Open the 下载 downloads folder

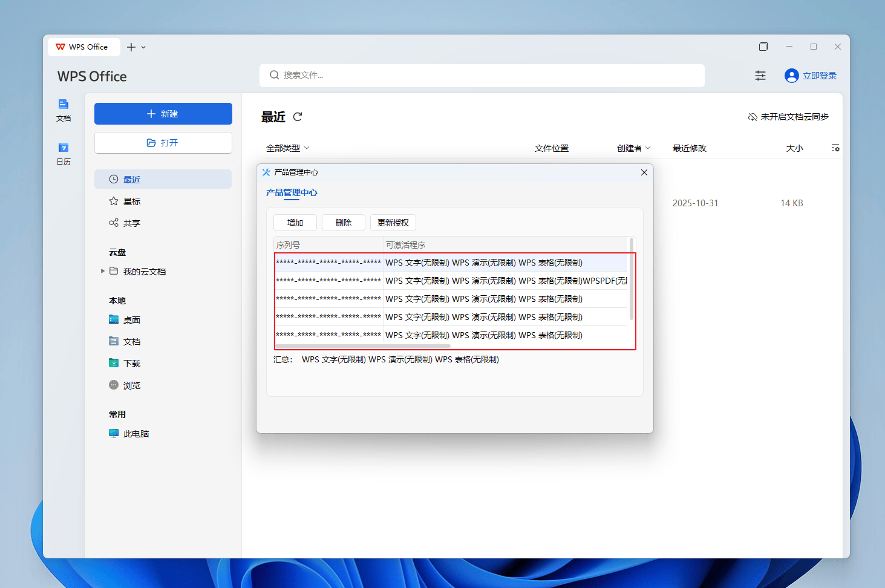tap(132, 363)
